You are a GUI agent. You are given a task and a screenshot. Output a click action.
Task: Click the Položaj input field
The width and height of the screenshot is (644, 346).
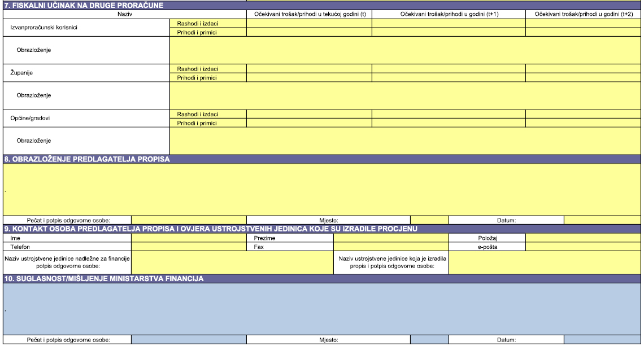pos(583,238)
